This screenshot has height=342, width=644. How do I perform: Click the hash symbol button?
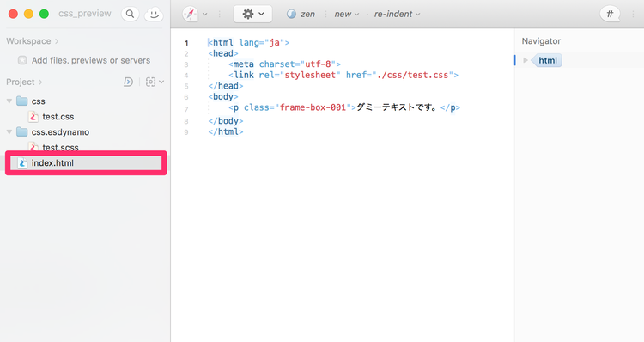(610, 14)
